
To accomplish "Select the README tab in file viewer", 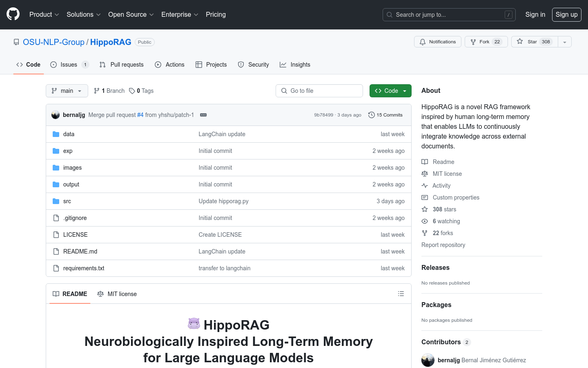I will pyautogui.click(x=70, y=294).
